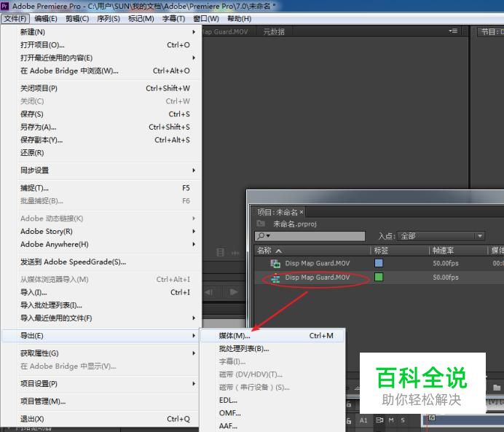Select A1 audio track target
Image resolution: width=504 pixels, height=432 pixels.
pos(363,420)
